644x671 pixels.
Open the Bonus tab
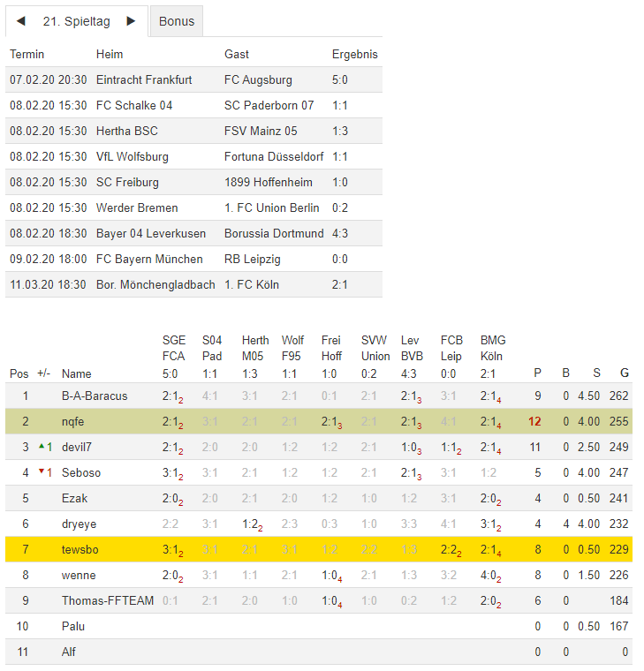[x=177, y=21]
